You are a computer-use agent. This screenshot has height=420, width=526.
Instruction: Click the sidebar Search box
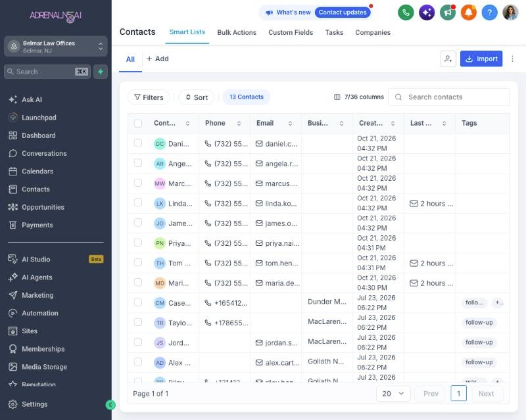point(47,72)
